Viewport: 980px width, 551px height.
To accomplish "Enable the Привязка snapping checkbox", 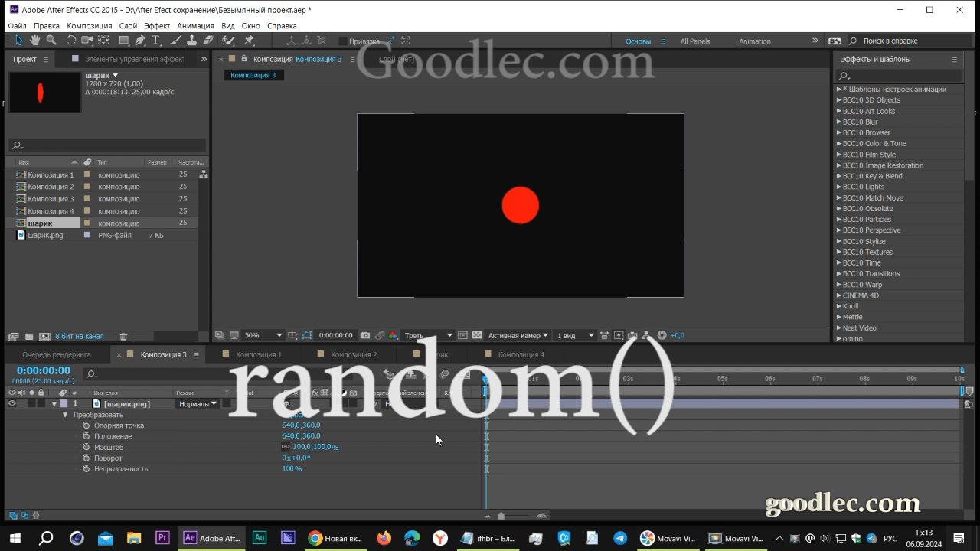I will point(343,41).
